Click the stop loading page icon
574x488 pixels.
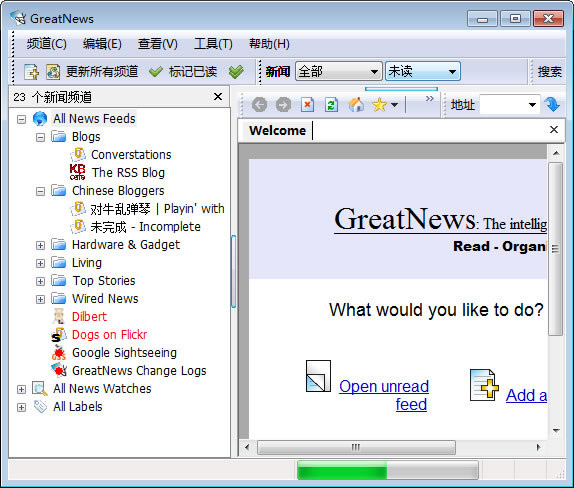click(x=308, y=105)
